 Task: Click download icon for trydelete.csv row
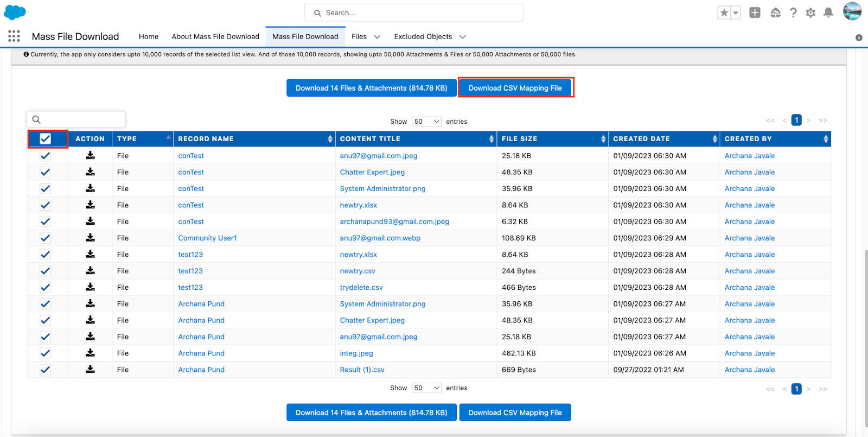90,287
